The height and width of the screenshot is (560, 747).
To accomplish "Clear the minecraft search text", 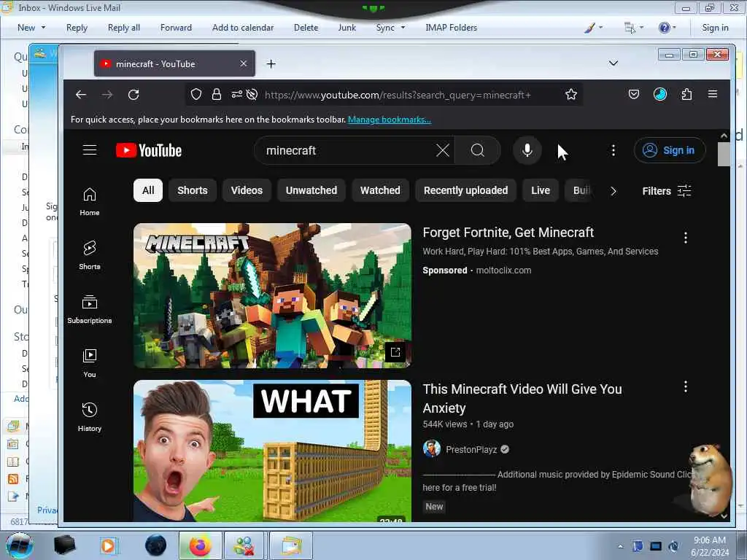I will [x=443, y=150].
